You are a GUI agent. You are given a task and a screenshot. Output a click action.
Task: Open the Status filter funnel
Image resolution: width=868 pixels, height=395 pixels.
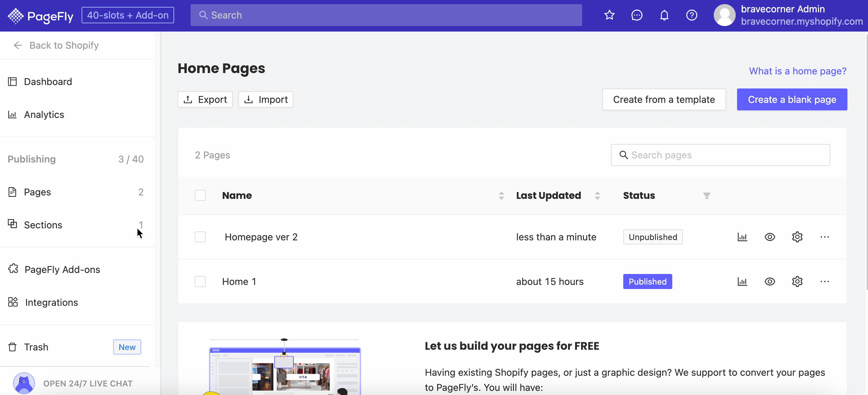[707, 196]
